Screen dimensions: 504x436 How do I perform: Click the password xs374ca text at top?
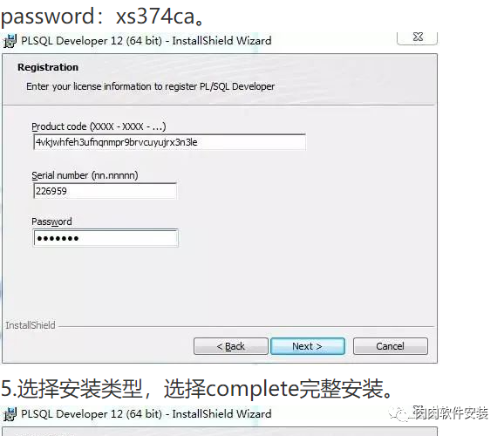point(103,16)
